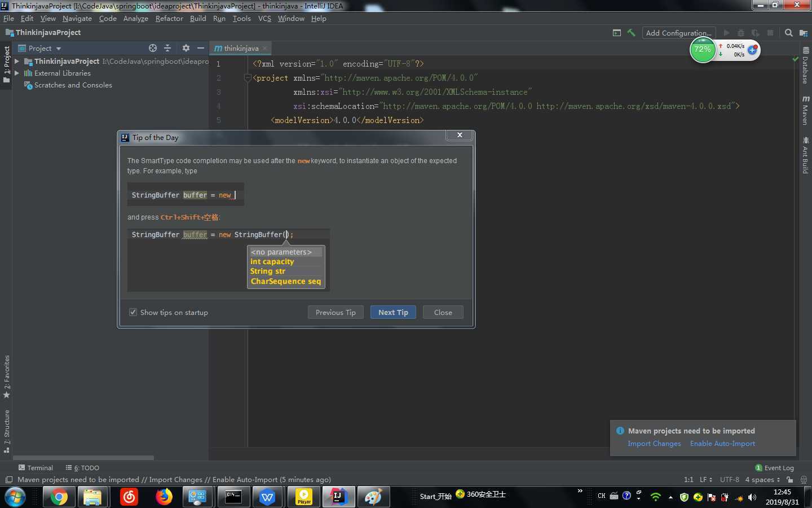The image size is (812, 508).
Task: Open Firefox from the taskbar
Action: tap(164, 497)
